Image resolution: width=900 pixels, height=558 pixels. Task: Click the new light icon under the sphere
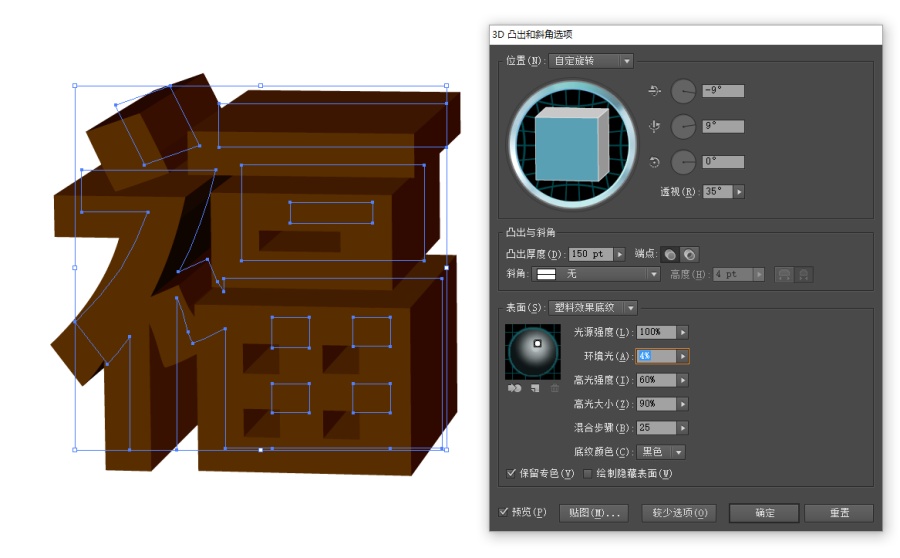(x=534, y=388)
